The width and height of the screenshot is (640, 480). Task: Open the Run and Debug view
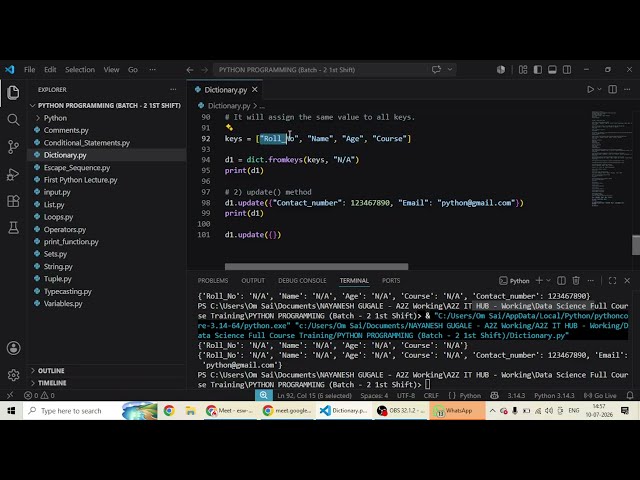pyautogui.click(x=13, y=174)
